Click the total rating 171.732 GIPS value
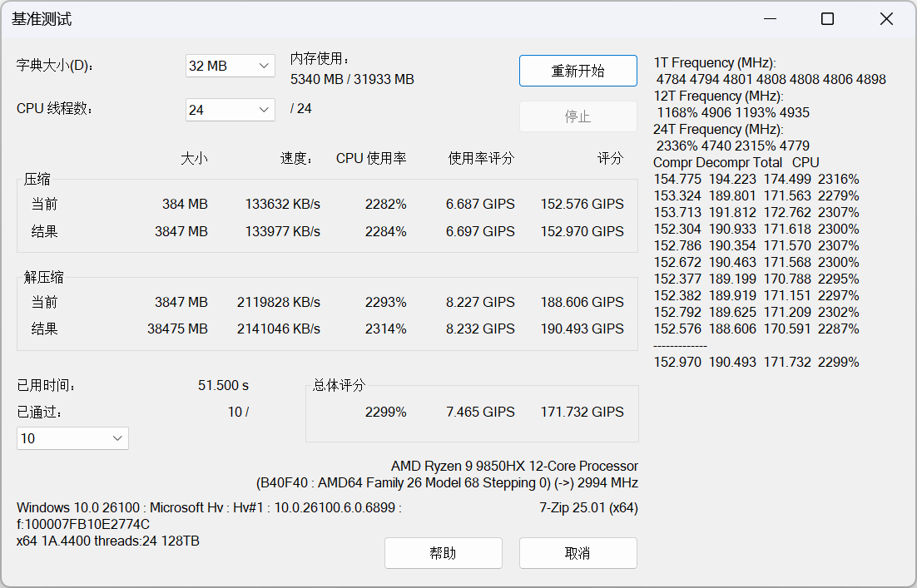This screenshot has height=588, width=917. 582,412
